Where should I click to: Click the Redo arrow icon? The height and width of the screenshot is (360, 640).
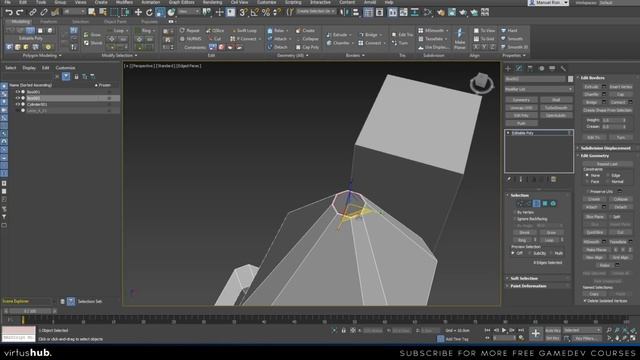pos(19,12)
